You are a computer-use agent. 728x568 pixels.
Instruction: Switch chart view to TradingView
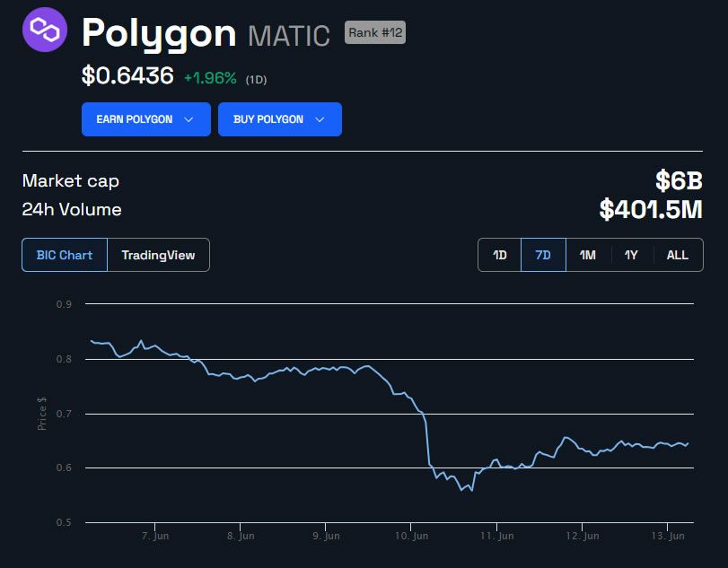click(x=157, y=255)
